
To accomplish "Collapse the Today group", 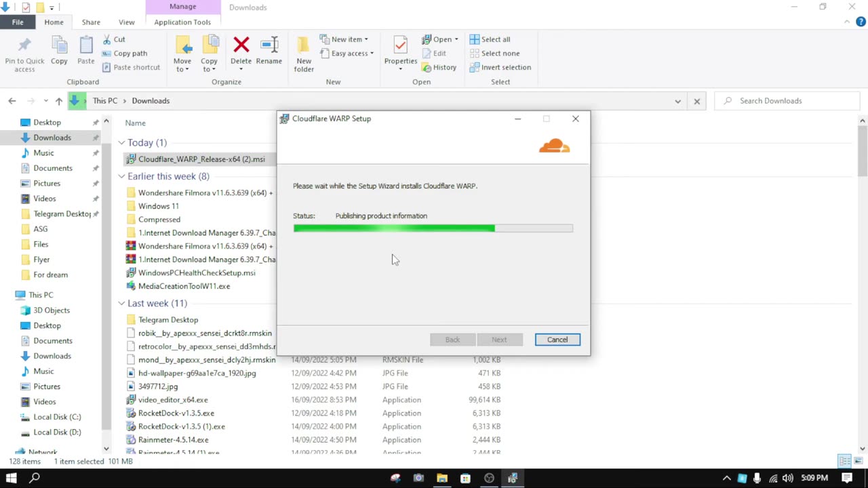I will point(121,142).
